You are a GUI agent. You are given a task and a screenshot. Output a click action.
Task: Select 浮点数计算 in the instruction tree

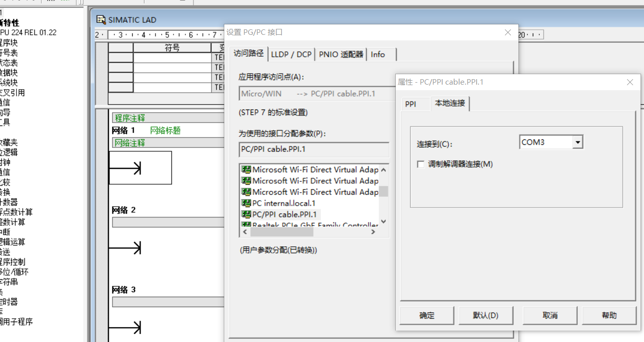coord(16,212)
